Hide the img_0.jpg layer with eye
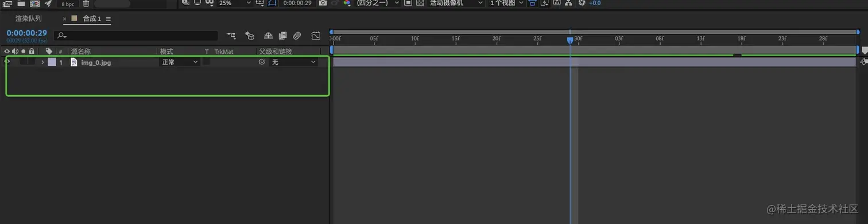Image resolution: width=868 pixels, height=224 pixels. [x=7, y=61]
